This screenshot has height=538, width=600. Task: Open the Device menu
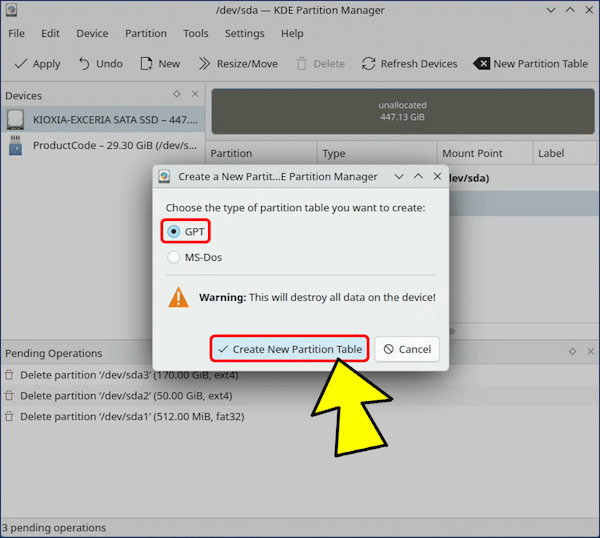pos(92,33)
